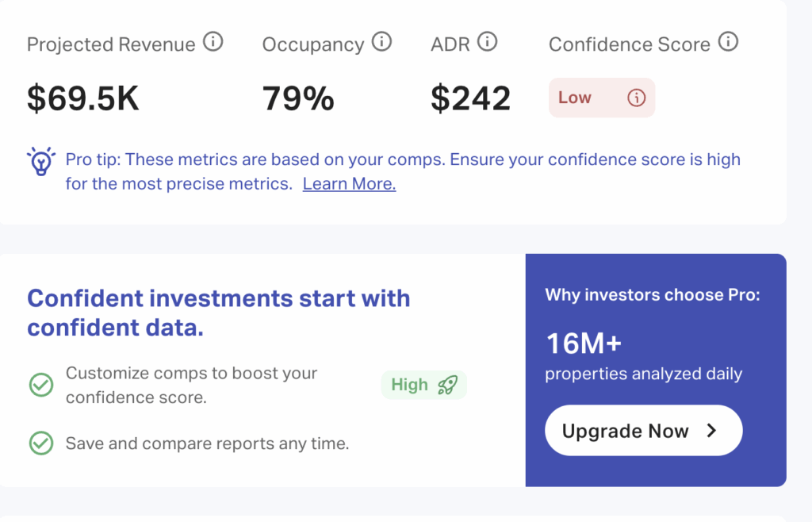Click the Projected Revenue info icon
The width and height of the screenshot is (812, 522).
pyautogui.click(x=212, y=43)
